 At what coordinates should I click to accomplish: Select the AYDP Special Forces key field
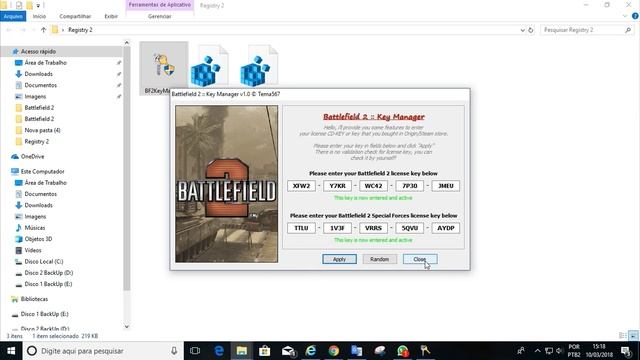tap(445, 228)
